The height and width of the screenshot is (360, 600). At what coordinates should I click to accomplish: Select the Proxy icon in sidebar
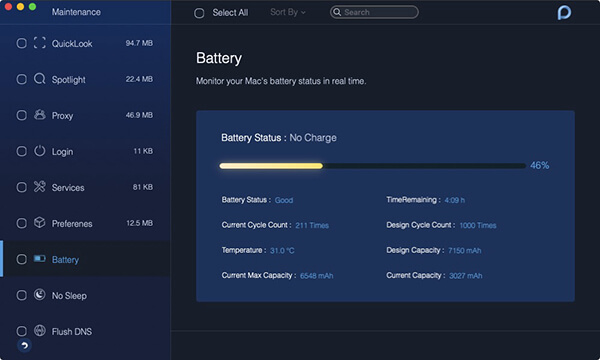click(39, 115)
